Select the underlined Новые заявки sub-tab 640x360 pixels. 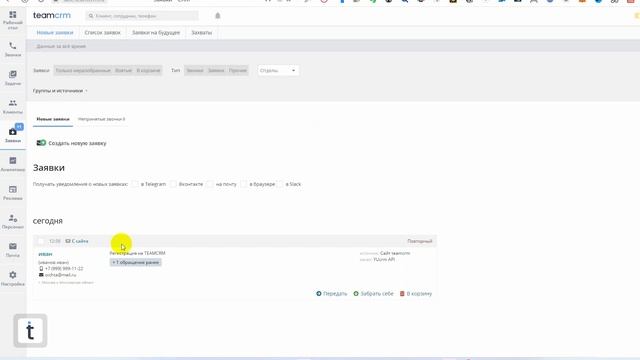pyautogui.click(x=53, y=119)
